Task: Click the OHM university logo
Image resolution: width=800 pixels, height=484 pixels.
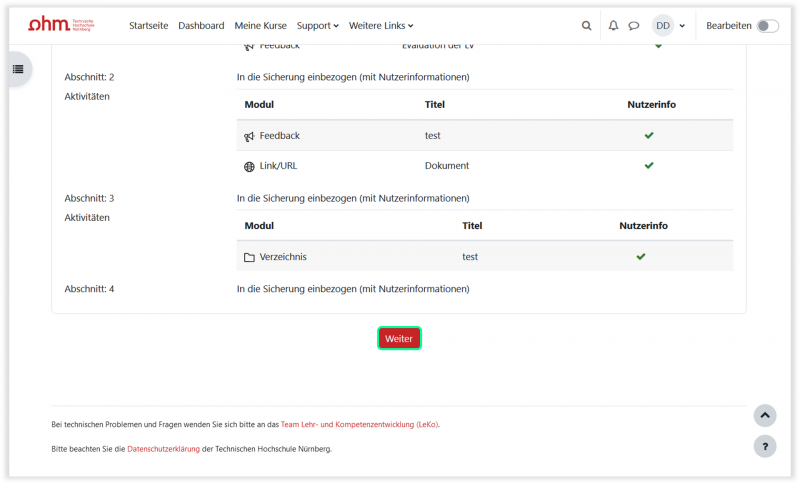Action: (x=60, y=25)
